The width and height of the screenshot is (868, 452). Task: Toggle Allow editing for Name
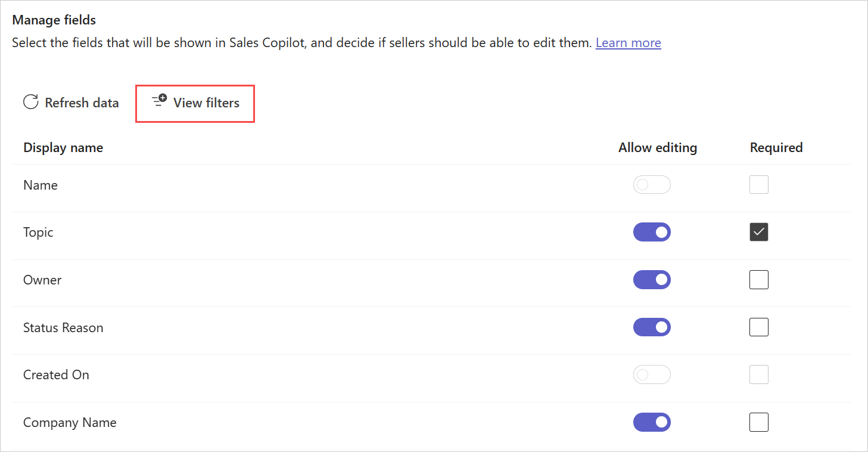[652, 185]
